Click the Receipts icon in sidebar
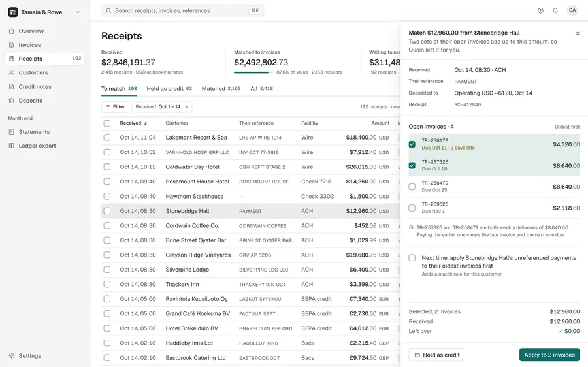 [11, 59]
